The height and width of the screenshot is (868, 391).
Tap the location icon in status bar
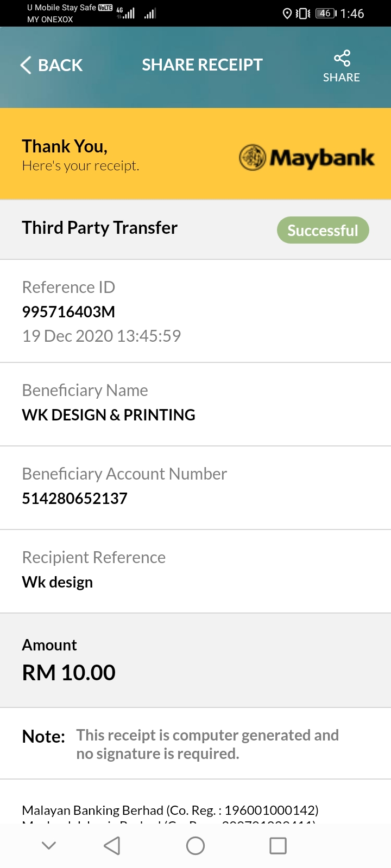click(287, 13)
